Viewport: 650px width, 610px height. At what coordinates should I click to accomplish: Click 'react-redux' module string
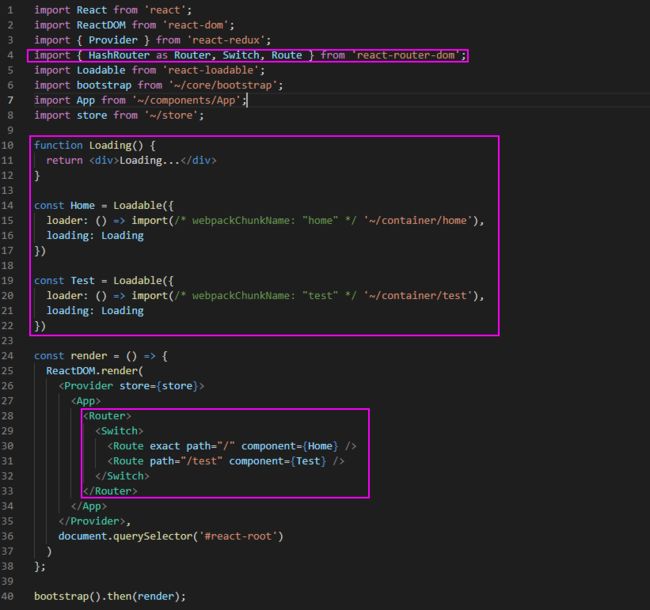click(226, 40)
